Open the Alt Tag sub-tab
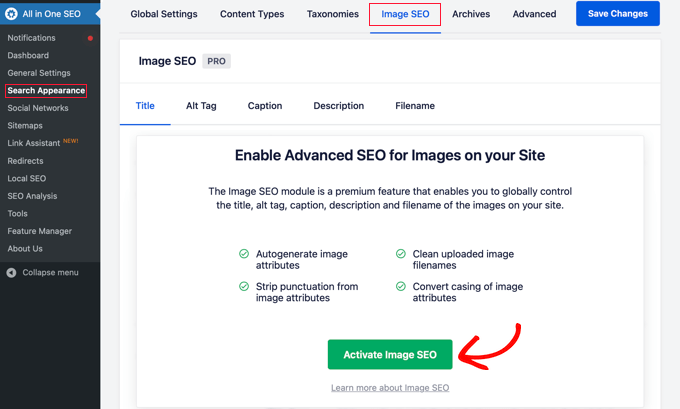 [x=201, y=106]
